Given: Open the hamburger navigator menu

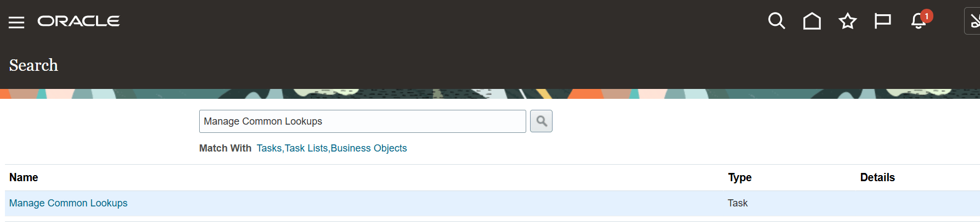Looking at the screenshot, I should [16, 22].
